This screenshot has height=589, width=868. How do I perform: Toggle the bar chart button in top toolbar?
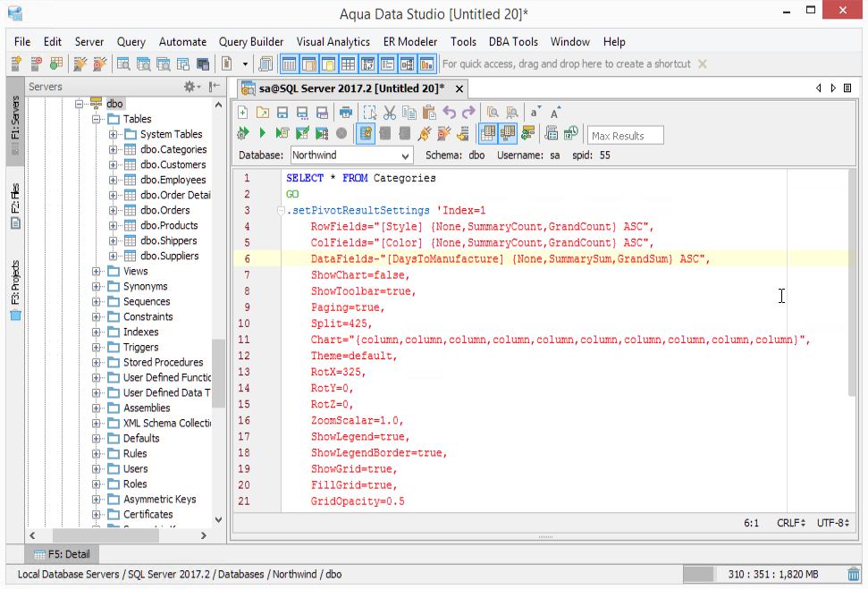pos(426,64)
